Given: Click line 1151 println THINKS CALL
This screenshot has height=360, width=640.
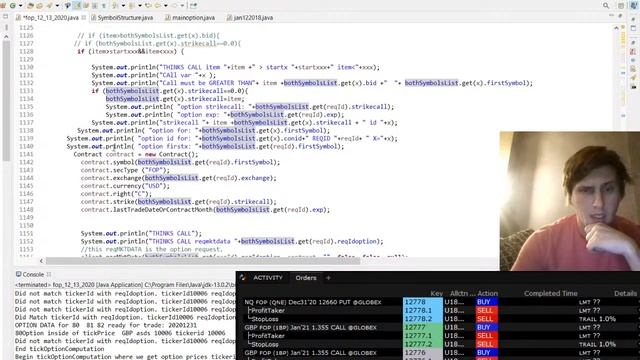Looking at the screenshot, I should [141, 233].
